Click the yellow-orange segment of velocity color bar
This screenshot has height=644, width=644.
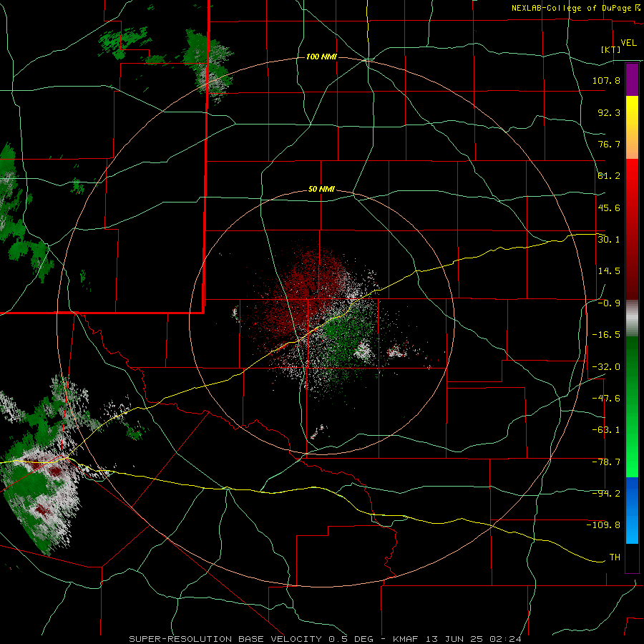coord(632,127)
